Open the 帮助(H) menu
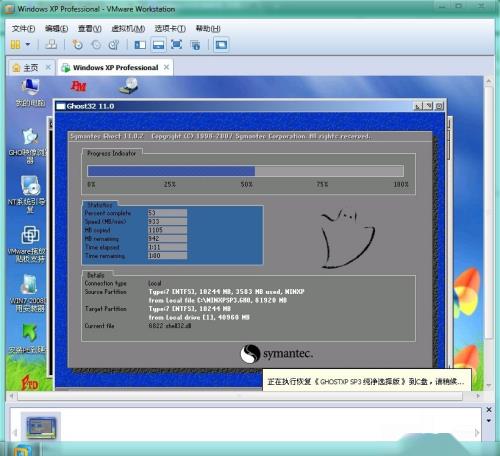Screen dimensions: 500x456 [x=208, y=29]
